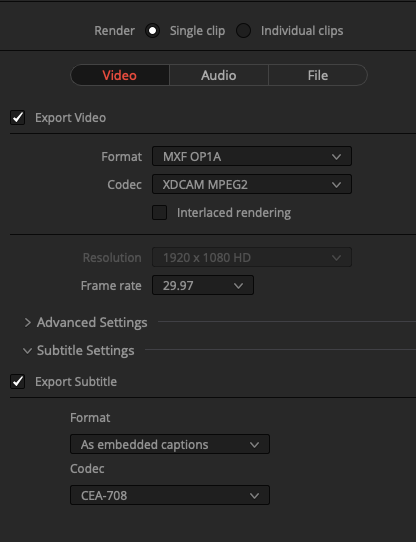Image resolution: width=416 pixels, height=542 pixels.
Task: Open subtitle Codec dropdown showing CEA-708
Action: coord(170,495)
